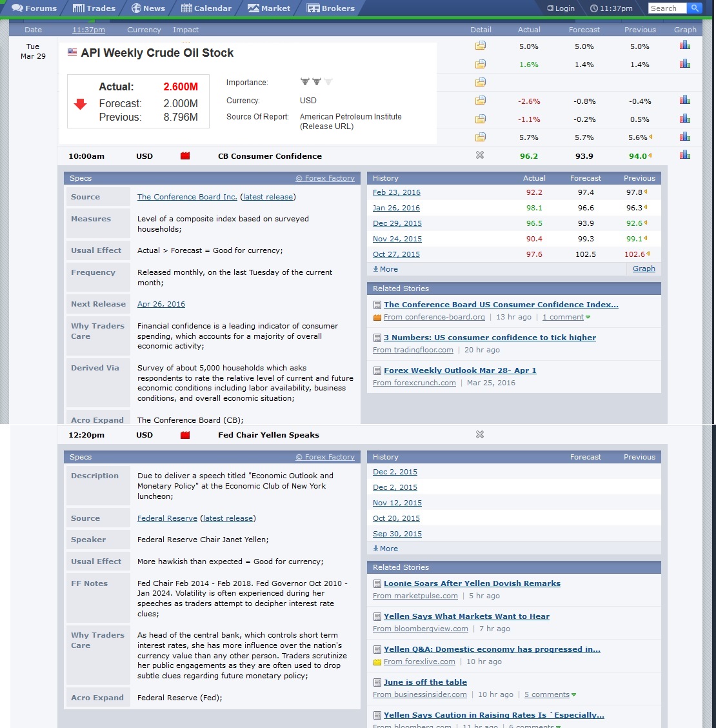Open detail folder for the 5.7% row
716x728 pixels.
tap(481, 137)
